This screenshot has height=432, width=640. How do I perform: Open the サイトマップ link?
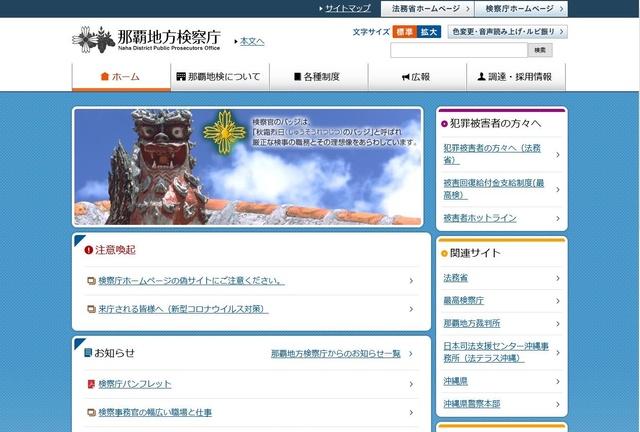pyautogui.click(x=348, y=8)
